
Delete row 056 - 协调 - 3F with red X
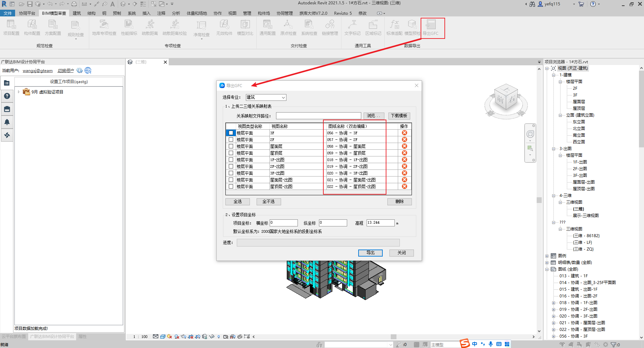(x=405, y=133)
